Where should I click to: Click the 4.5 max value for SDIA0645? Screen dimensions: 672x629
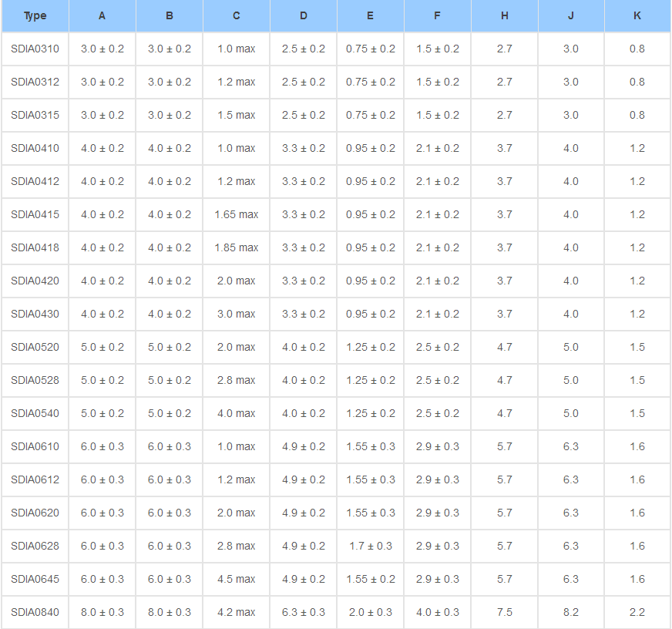pos(236,579)
